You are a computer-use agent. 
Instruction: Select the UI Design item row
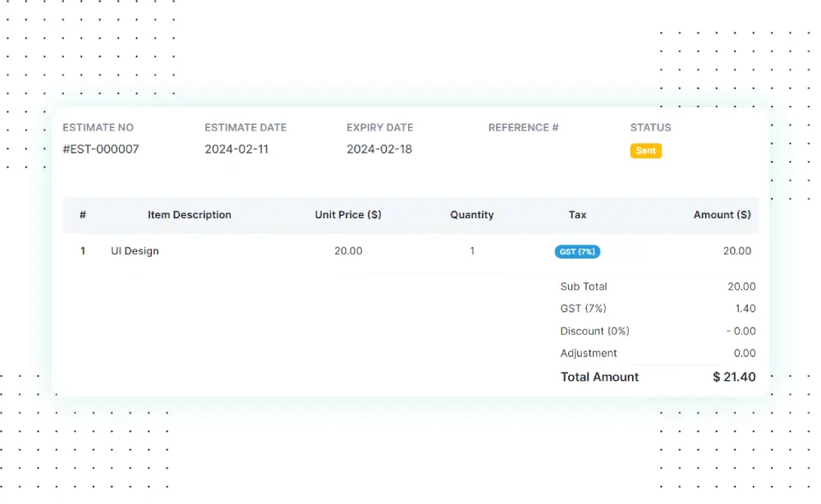pos(135,251)
